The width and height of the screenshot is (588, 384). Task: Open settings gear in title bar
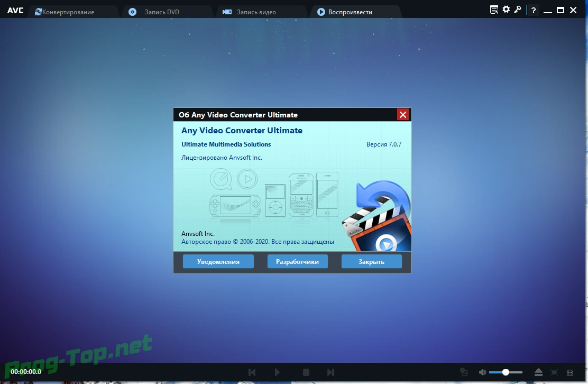tap(506, 10)
